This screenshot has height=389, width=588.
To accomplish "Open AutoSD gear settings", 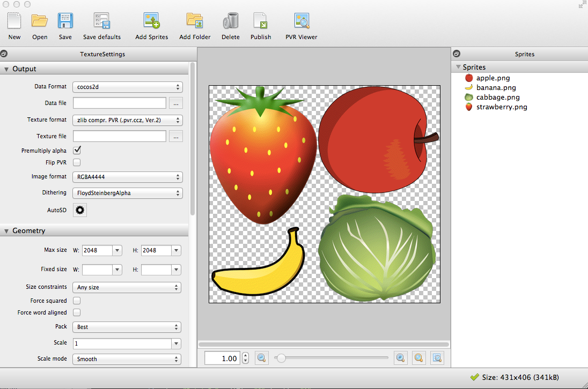I will coord(80,210).
